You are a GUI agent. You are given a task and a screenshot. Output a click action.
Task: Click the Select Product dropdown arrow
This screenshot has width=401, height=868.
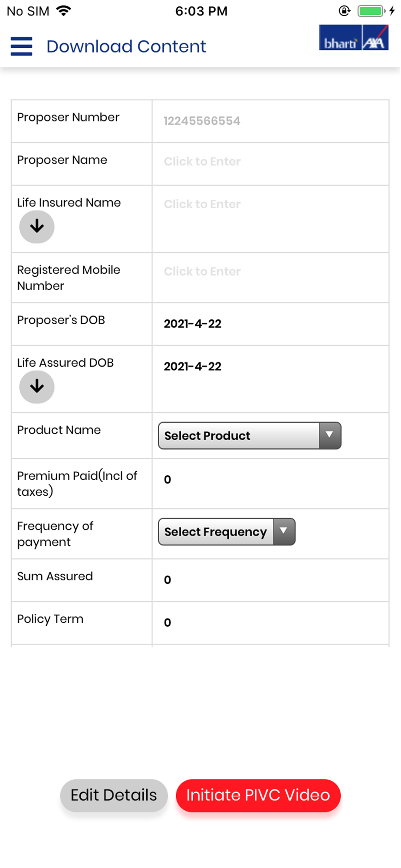coord(330,436)
